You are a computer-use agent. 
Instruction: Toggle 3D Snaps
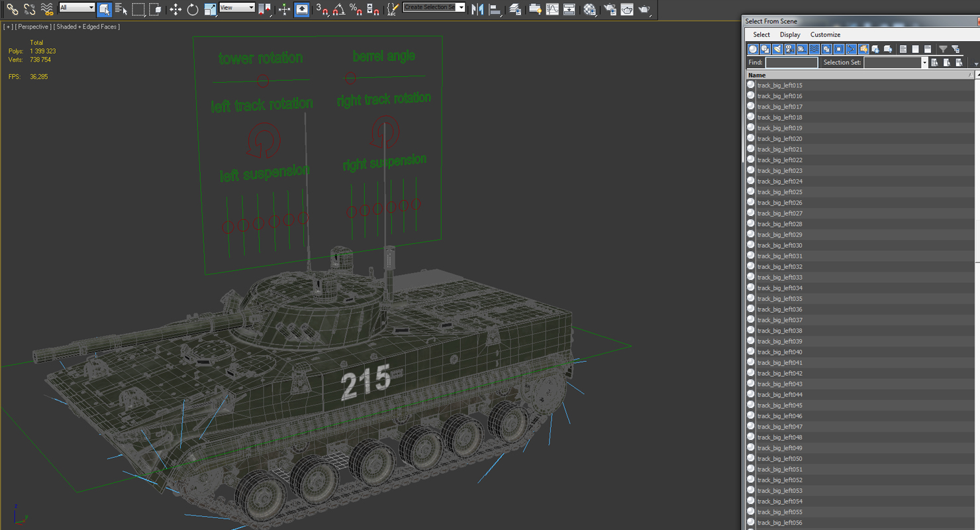(322, 9)
